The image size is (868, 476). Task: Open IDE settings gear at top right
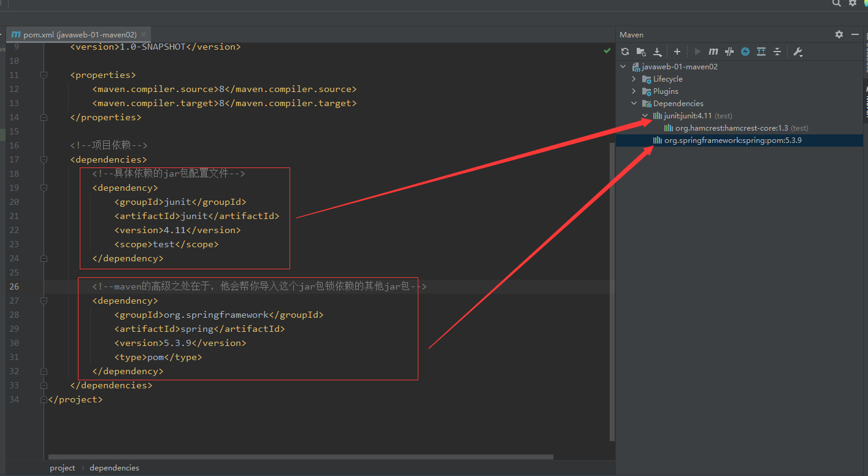coord(853,3)
